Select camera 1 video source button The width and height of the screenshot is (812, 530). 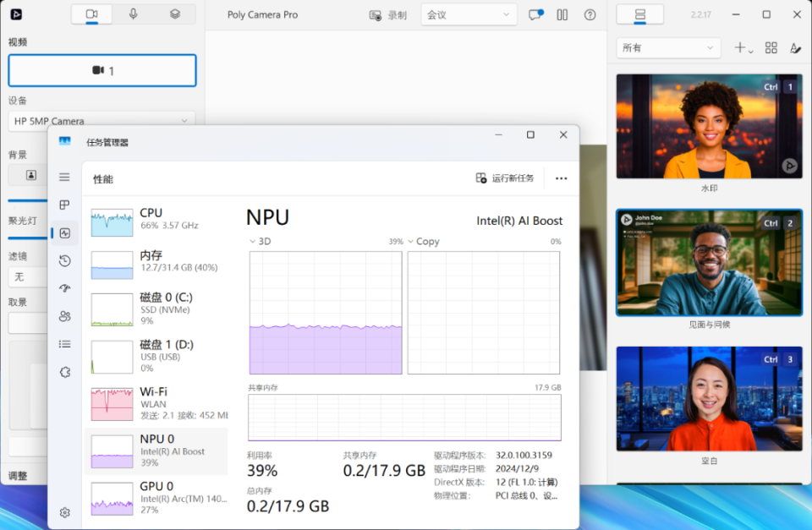(x=102, y=70)
